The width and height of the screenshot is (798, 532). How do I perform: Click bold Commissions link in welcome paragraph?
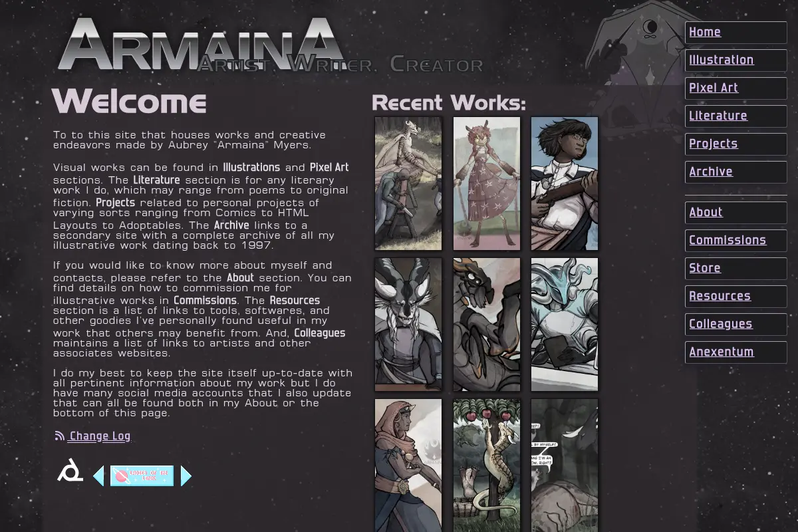(205, 301)
